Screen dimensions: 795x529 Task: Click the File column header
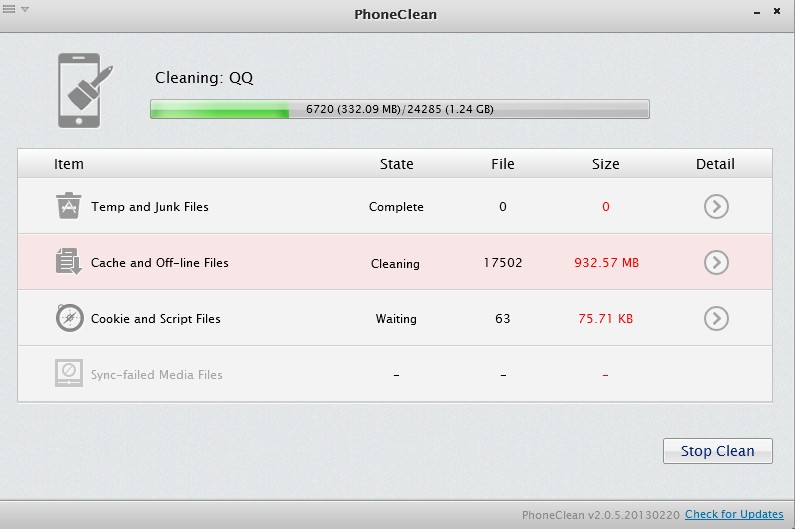[x=502, y=164]
